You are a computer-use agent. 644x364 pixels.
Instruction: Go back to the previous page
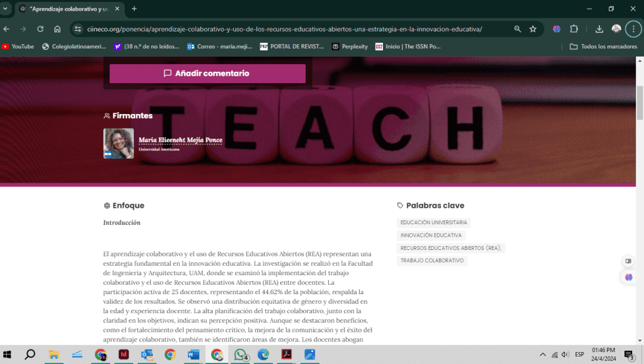[6, 29]
